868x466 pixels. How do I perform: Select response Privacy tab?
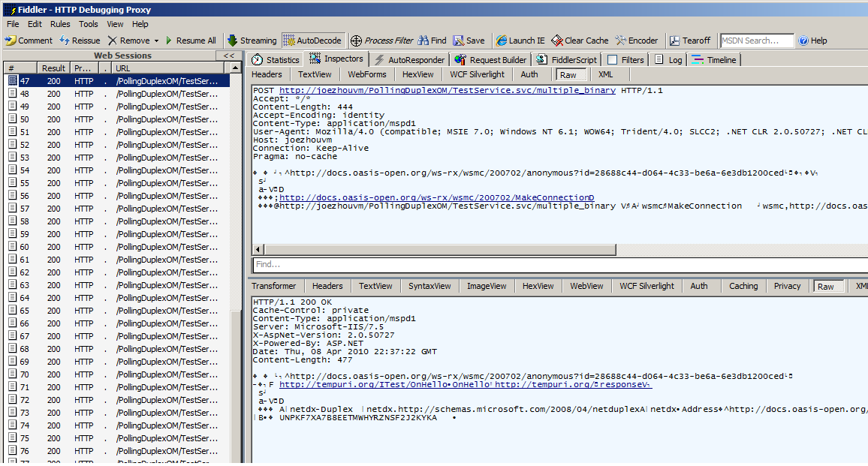coord(787,286)
